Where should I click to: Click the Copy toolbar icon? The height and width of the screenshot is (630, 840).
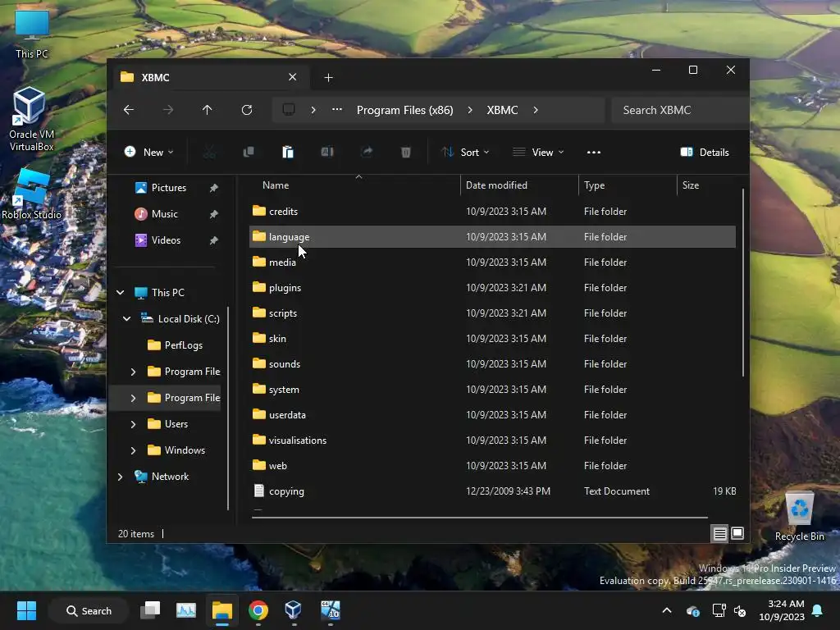click(x=249, y=152)
